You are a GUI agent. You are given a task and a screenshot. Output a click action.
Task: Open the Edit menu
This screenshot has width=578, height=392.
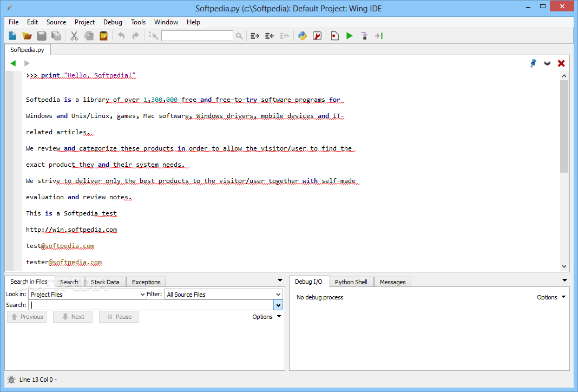pyautogui.click(x=32, y=22)
